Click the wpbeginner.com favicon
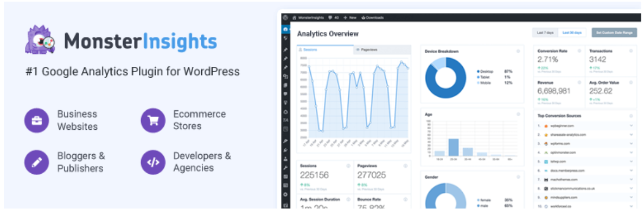 tap(546, 125)
